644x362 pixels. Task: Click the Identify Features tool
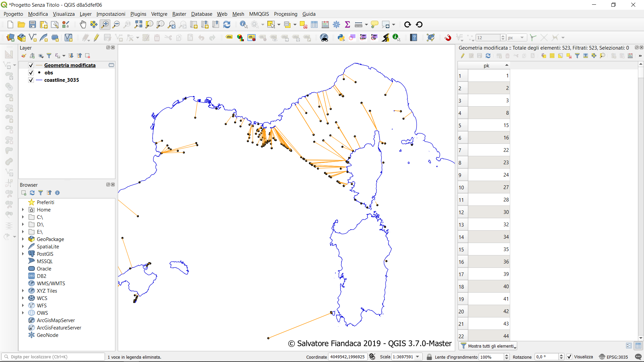(244, 24)
